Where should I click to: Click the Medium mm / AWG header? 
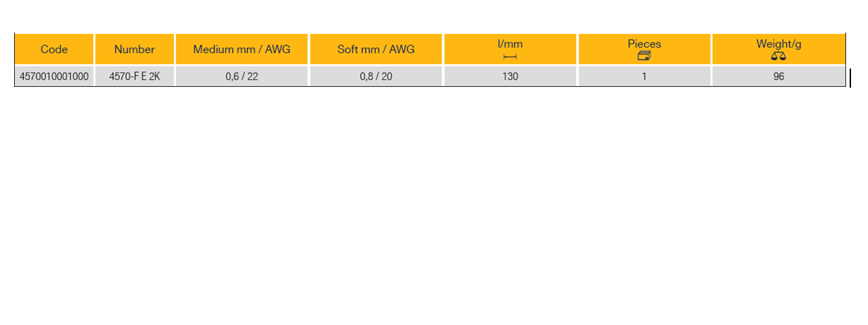click(242, 49)
